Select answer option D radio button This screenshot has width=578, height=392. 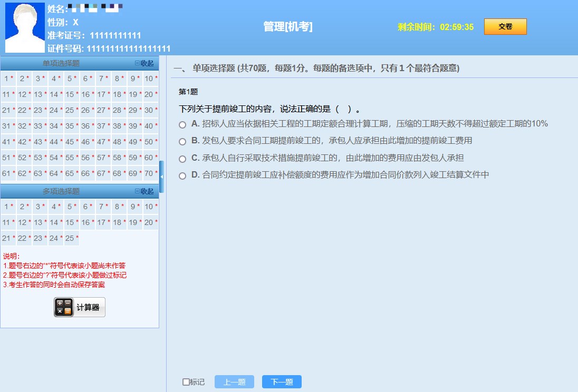pos(182,176)
